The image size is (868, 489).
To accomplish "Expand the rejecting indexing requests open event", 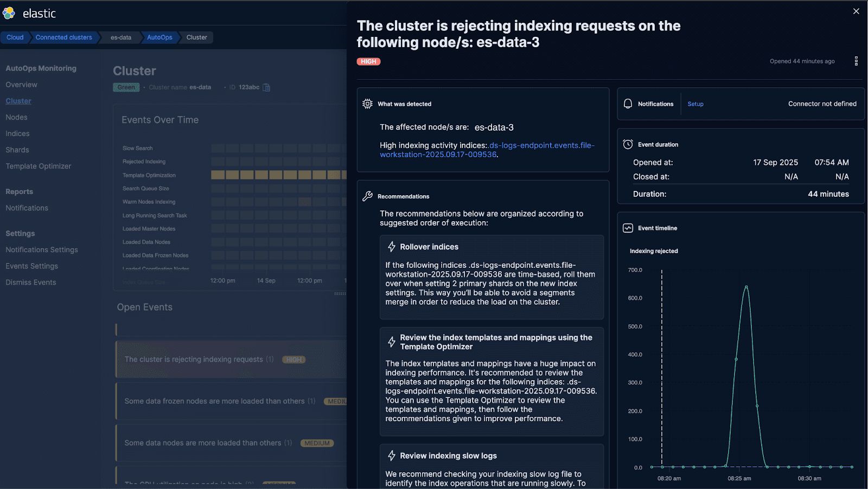I will [x=194, y=359].
